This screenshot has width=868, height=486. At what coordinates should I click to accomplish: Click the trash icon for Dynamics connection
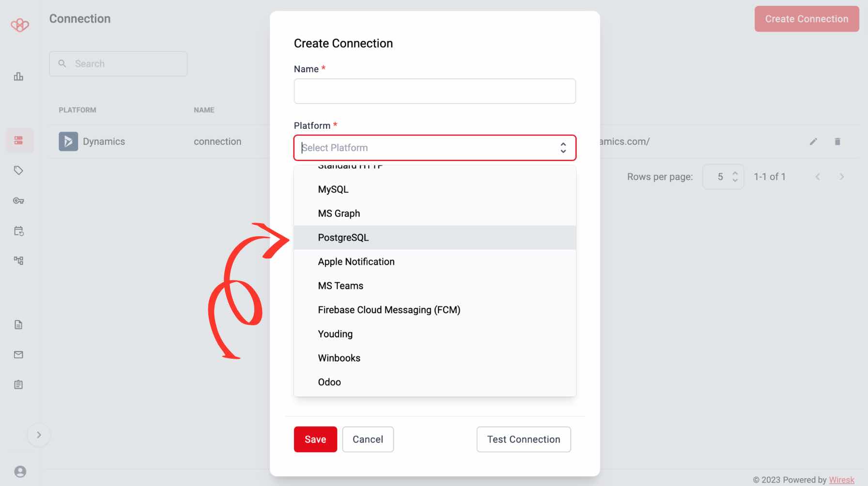837,141
